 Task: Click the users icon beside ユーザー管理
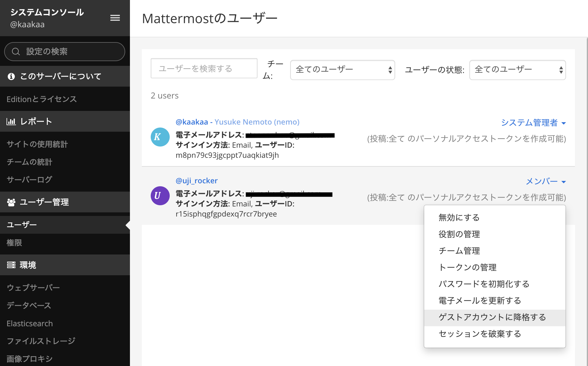pyautogui.click(x=11, y=202)
